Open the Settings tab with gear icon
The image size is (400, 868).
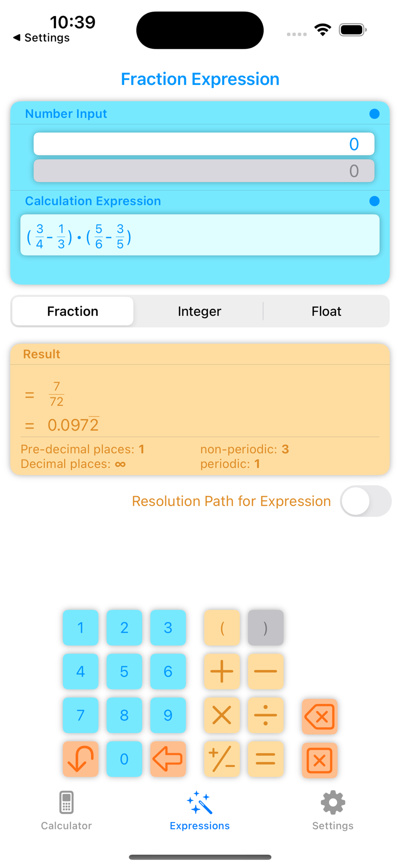tap(333, 810)
